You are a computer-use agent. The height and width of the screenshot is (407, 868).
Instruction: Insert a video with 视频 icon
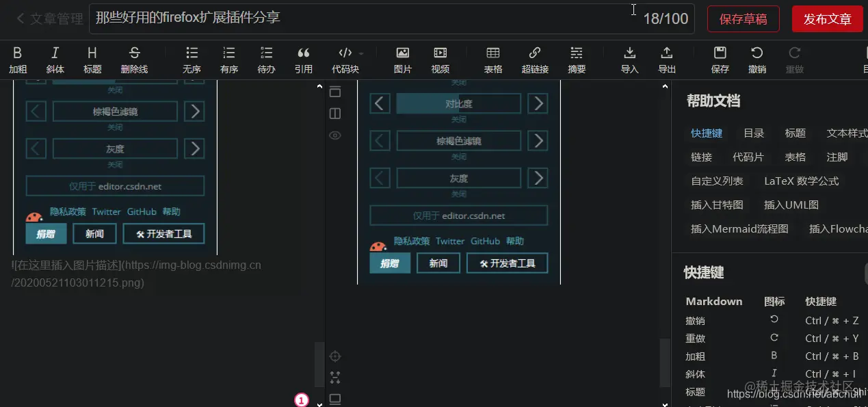440,60
